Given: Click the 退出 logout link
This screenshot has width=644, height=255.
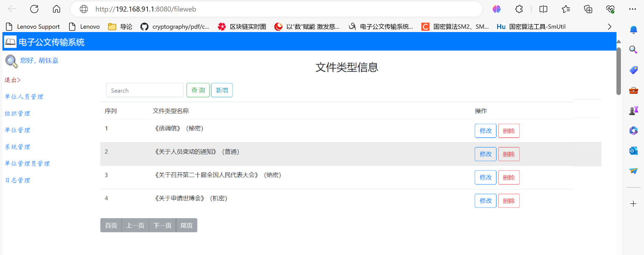Looking at the screenshot, I should click(13, 80).
